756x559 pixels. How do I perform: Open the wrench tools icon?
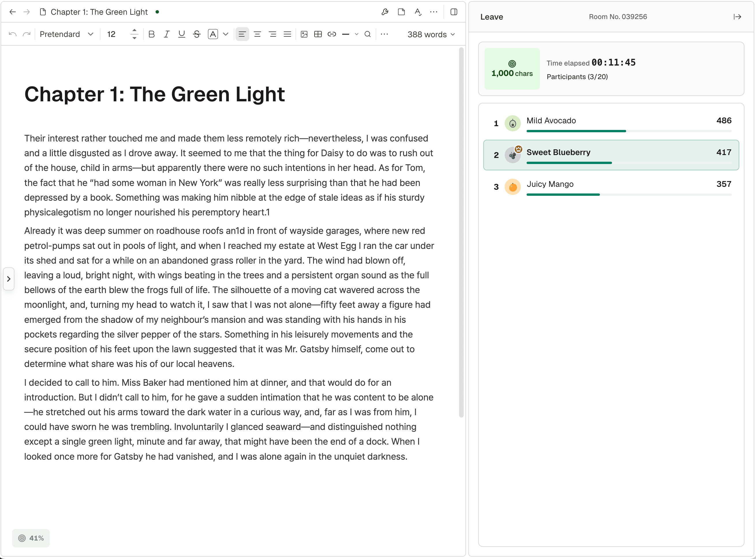(385, 12)
